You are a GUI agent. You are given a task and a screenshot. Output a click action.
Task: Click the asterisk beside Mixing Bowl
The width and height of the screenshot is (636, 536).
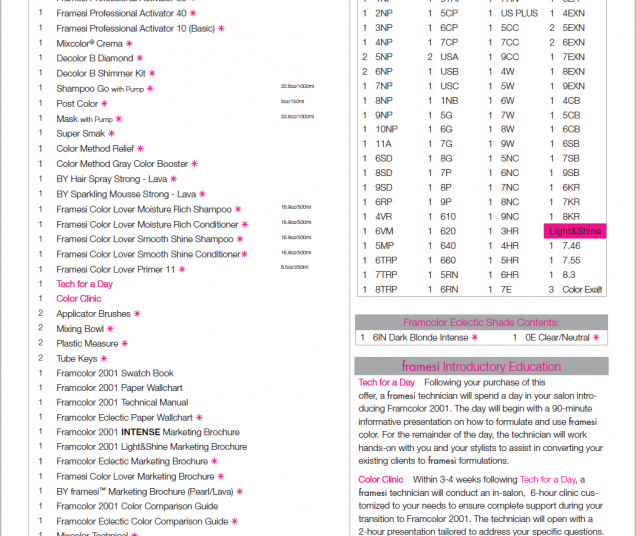(111, 329)
